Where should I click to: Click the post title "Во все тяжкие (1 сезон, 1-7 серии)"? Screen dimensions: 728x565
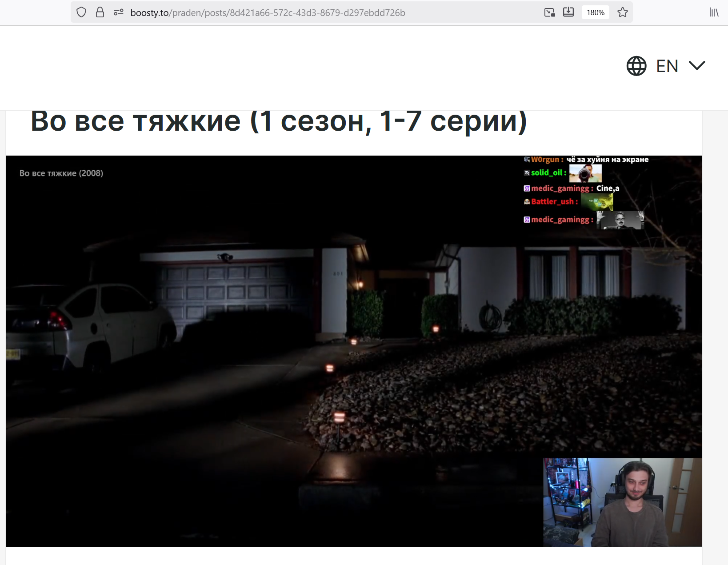tap(279, 121)
